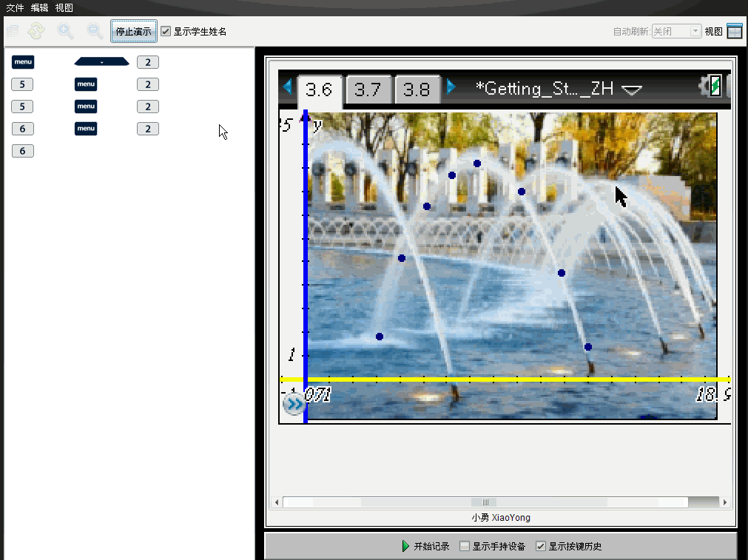Click the view layout icon at top right
Viewport: 748px width, 560px height.
tap(734, 31)
